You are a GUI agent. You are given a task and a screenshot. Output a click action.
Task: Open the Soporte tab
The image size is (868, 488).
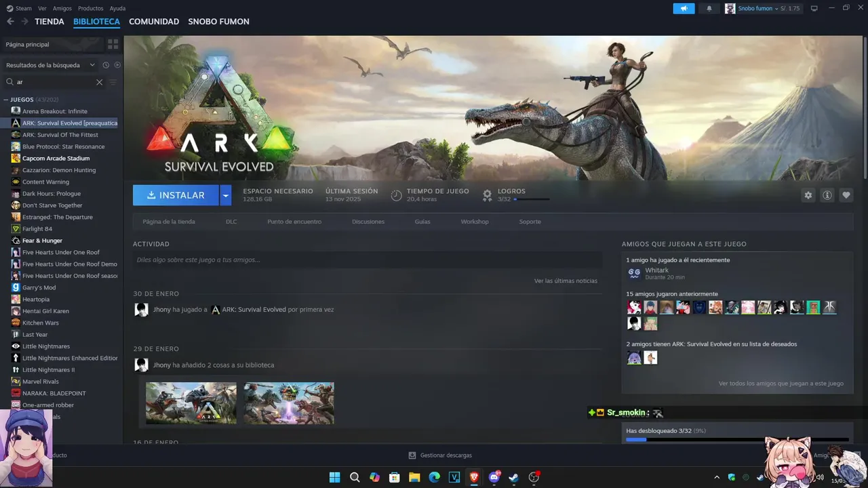click(530, 222)
